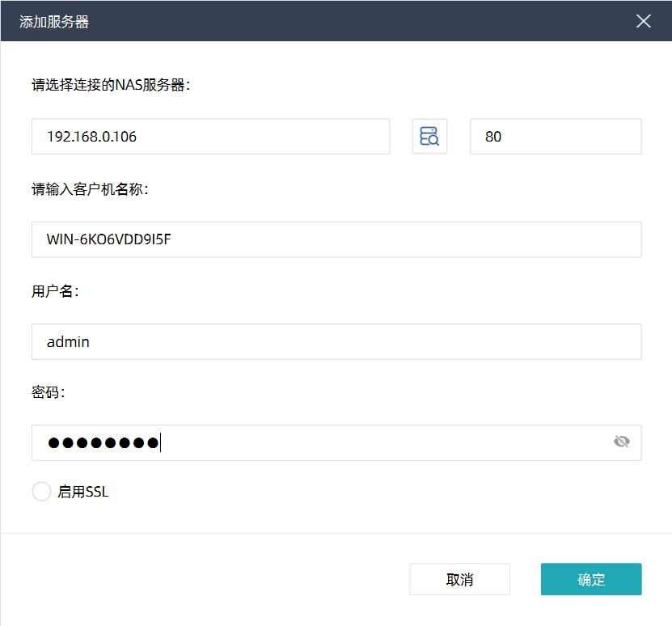Click the 用户名 label
This screenshot has height=626, width=672.
pos(55,291)
